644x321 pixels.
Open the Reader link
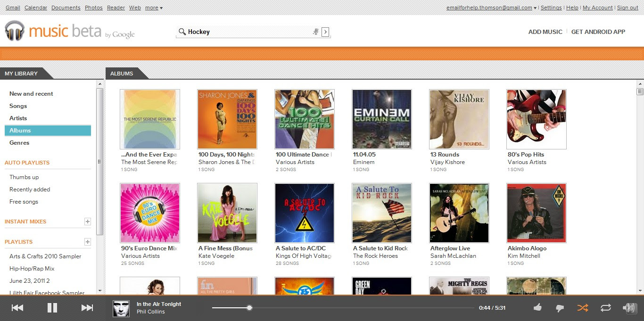pos(116,8)
